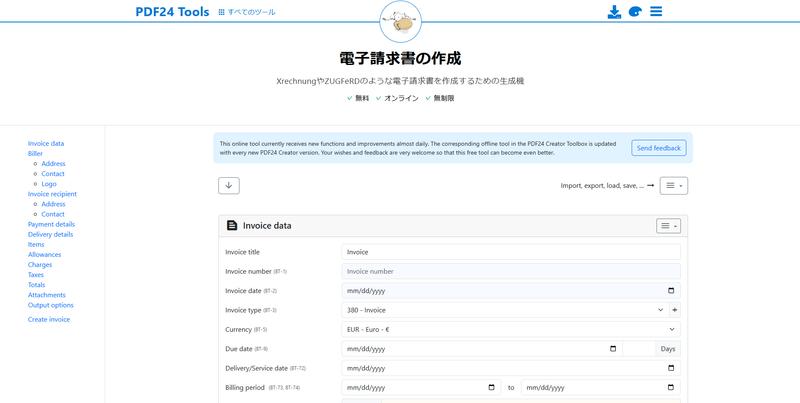Click the Billing period end date field

tap(601, 388)
